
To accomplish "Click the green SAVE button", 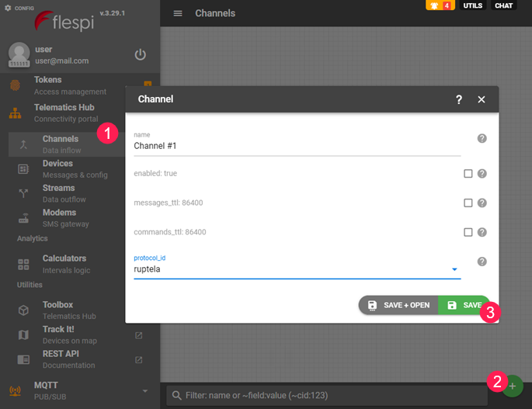I will [464, 305].
